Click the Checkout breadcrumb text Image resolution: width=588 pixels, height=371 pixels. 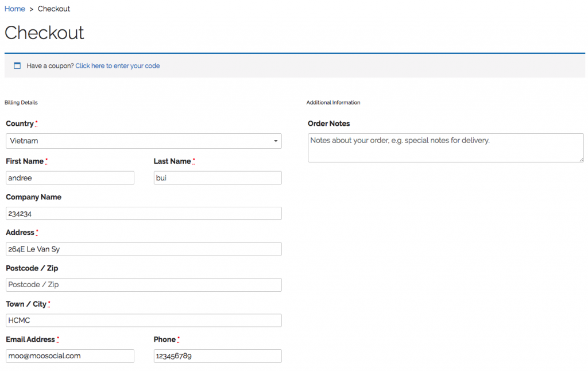[x=53, y=9]
